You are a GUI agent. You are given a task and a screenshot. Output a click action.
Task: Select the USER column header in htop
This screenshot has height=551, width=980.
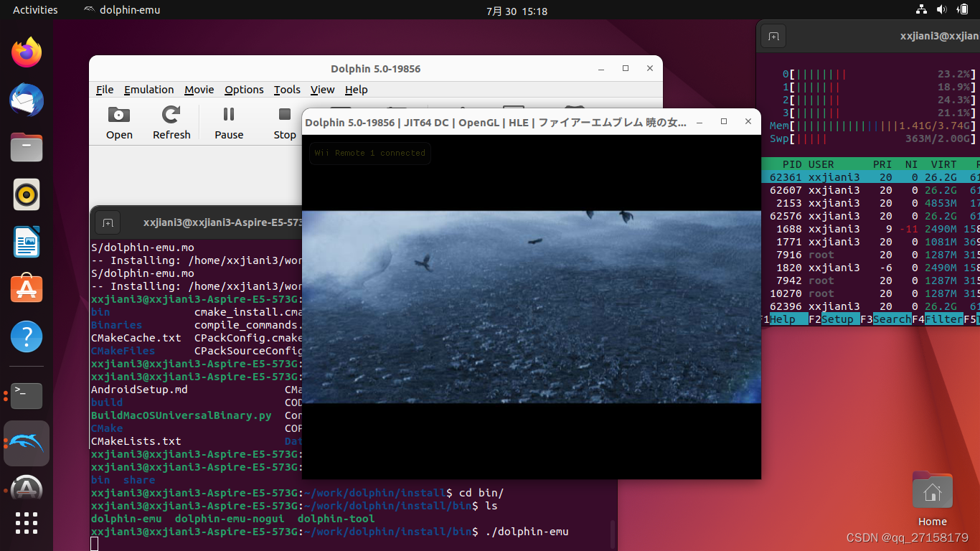[821, 164]
